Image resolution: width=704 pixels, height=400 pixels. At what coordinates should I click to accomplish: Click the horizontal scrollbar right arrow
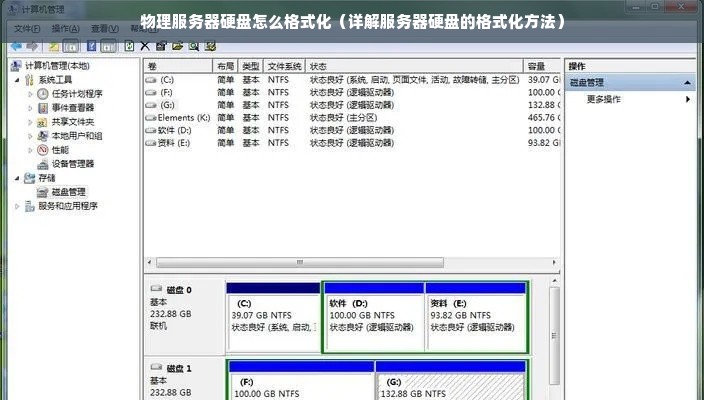554,263
